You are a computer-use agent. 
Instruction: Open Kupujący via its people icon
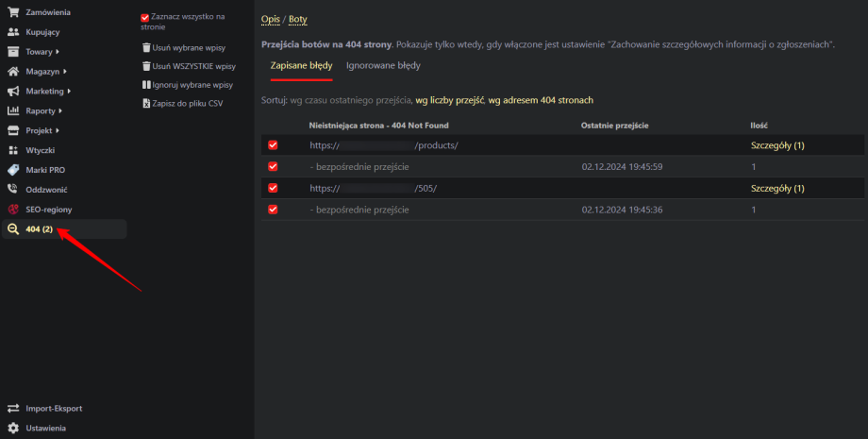point(13,32)
